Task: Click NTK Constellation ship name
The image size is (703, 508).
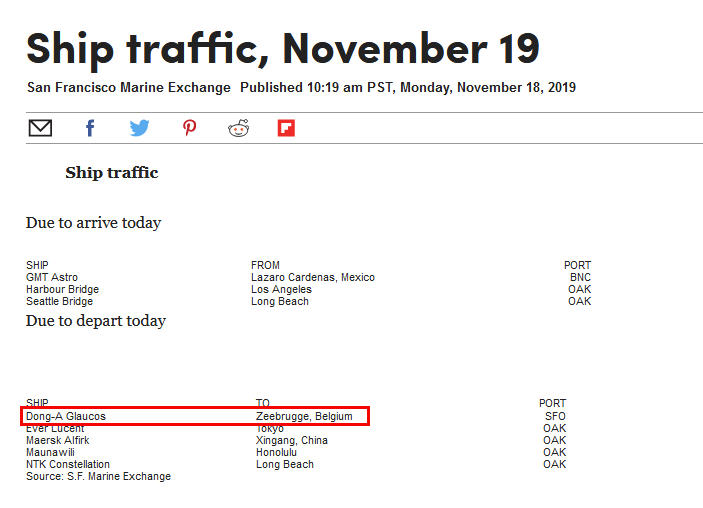Action: point(68,464)
